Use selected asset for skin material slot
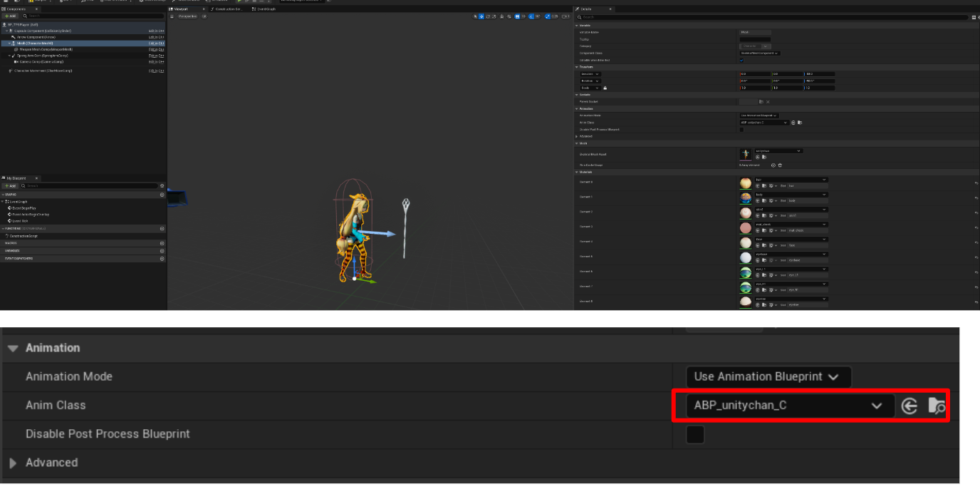This screenshot has height=499, width=980. pos(758,216)
